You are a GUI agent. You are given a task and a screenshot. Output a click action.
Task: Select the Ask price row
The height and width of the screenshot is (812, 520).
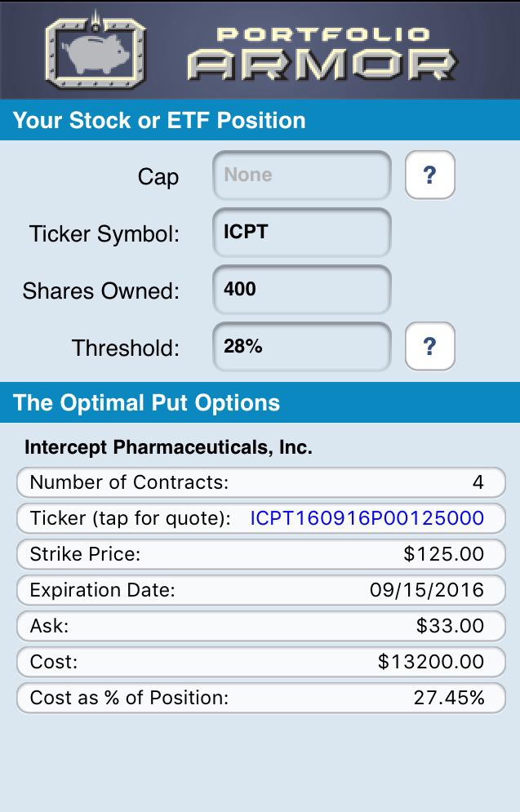coord(261,626)
